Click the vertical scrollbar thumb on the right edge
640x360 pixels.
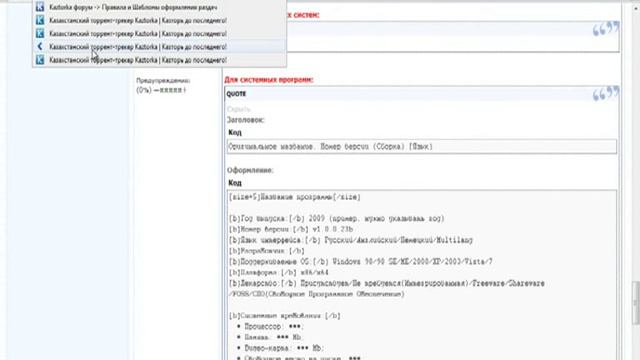tap(636, 302)
